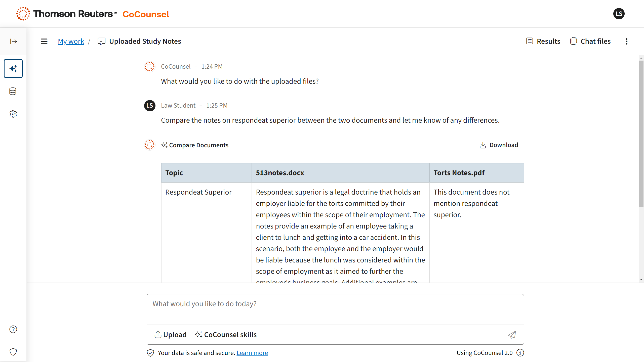
Task: Open the Learn more link
Action: point(252,353)
